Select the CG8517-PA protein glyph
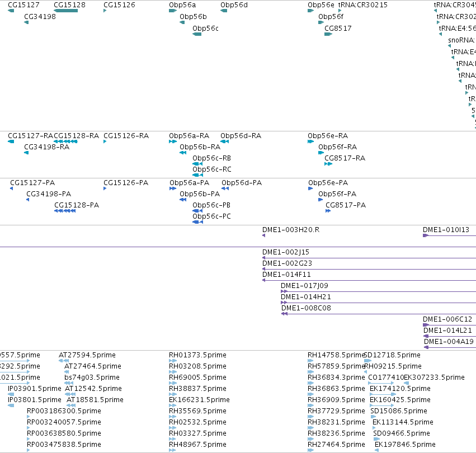This screenshot has height=453, width=476. click(328, 211)
